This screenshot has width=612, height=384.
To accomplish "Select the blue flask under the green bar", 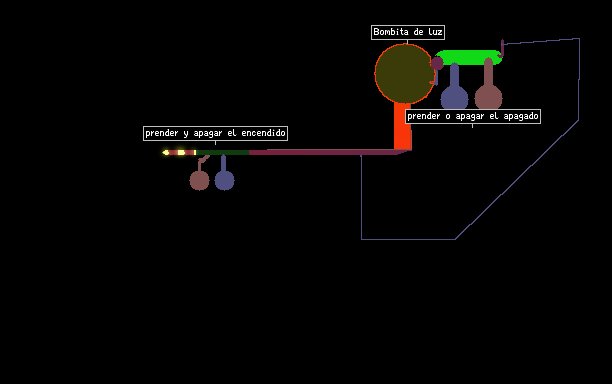I will coord(454,87).
